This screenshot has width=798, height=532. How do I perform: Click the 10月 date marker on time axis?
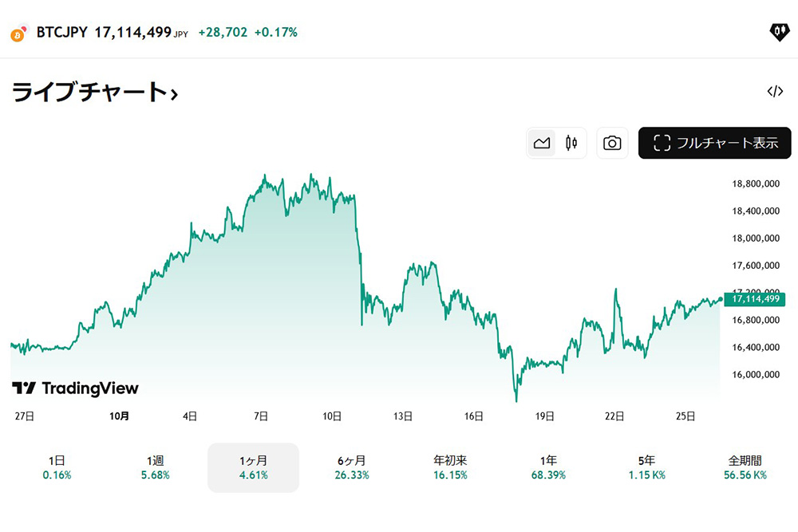pos(120,416)
